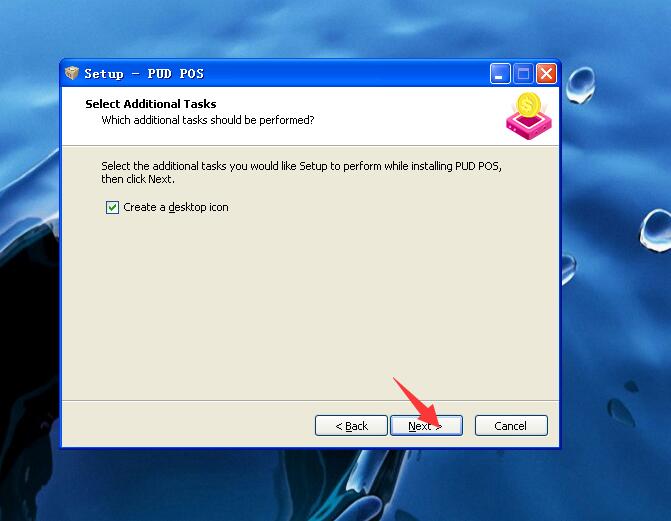The width and height of the screenshot is (671, 521).
Task: Click the instruction paragraph mentioning 'then click Next'
Action: 301,173
